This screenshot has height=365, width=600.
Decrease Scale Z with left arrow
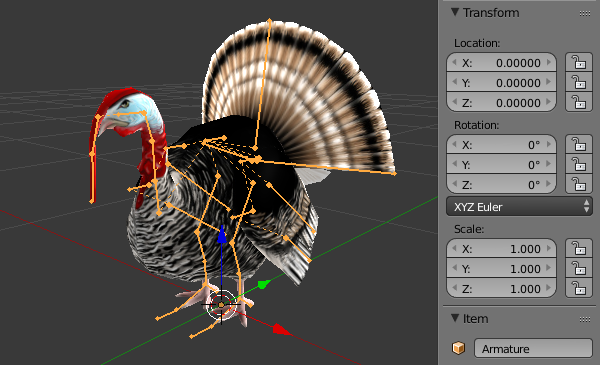(454, 288)
